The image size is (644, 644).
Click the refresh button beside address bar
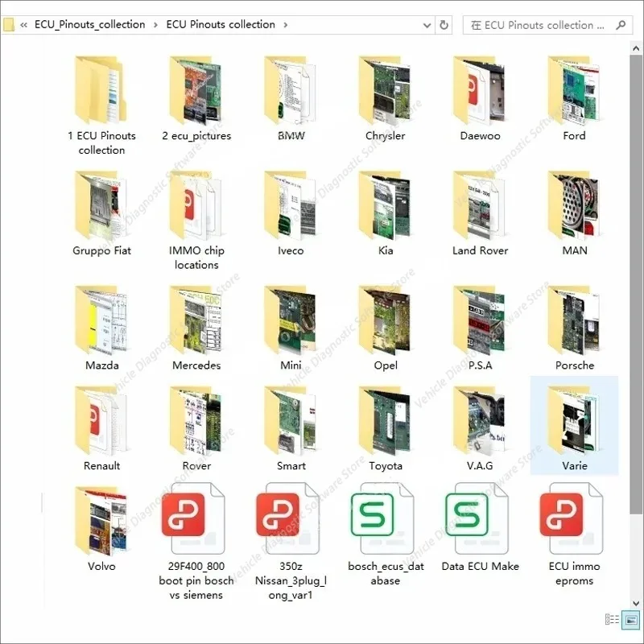pyautogui.click(x=444, y=25)
